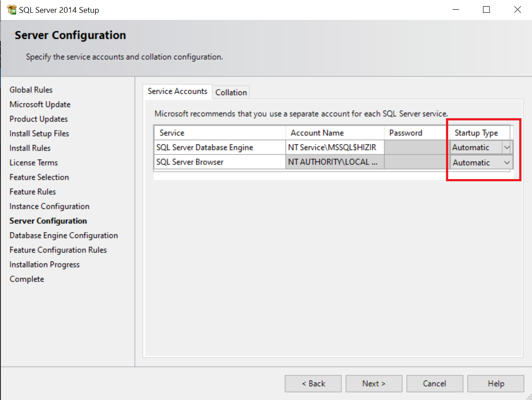Click Instance Configuration step
This screenshot has height=400, width=532.
pos(49,206)
